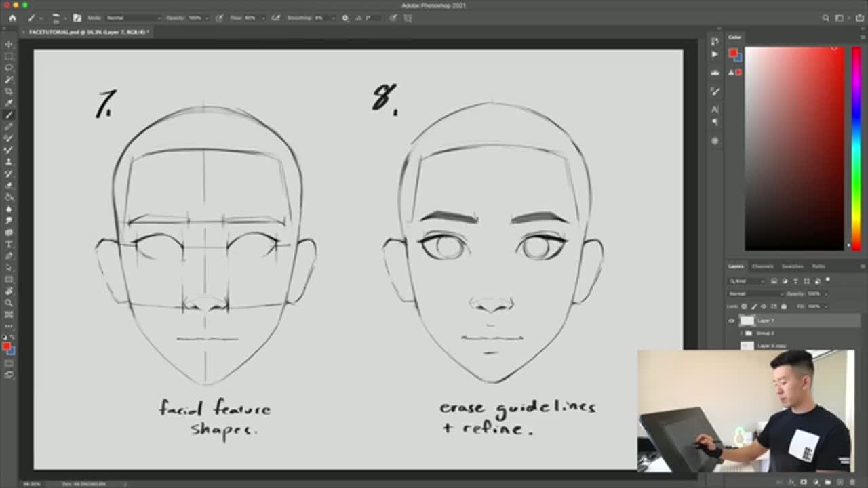
Task: Filter layers by pixel layers icon
Action: click(x=774, y=281)
